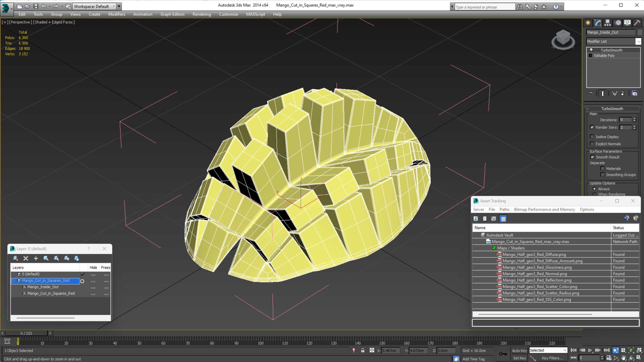Click the Undo arrow icon

44,6
